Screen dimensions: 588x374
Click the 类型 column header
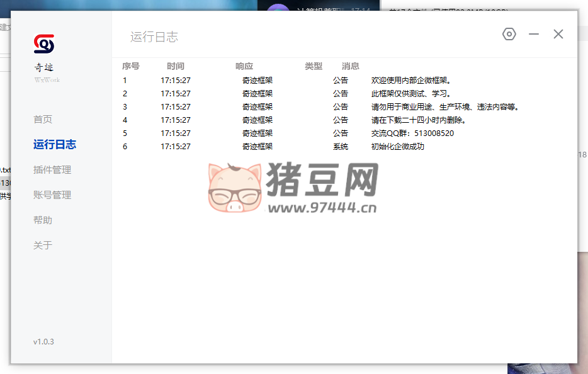coord(314,66)
